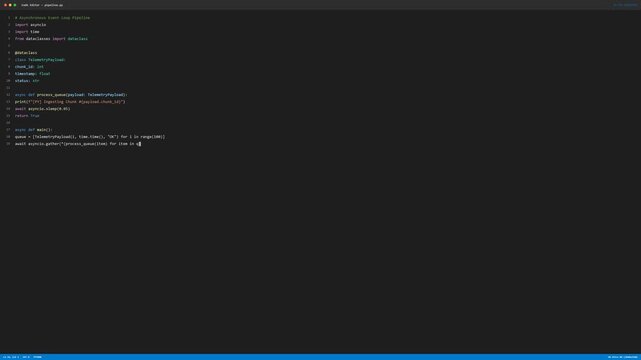The height and width of the screenshot is (360, 641).
Task: Click the "status: str" field line
Action: tap(27, 81)
